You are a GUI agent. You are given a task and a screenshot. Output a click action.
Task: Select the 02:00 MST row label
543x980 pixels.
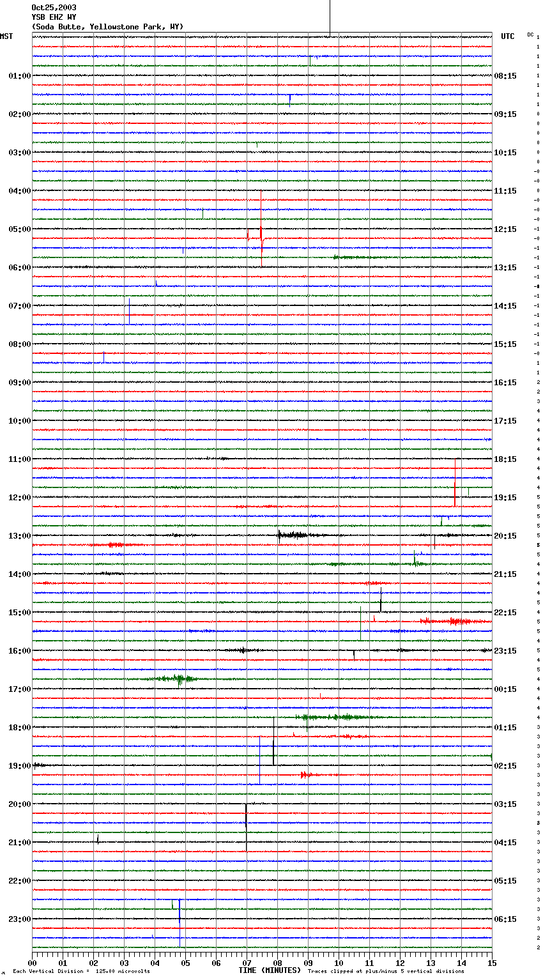click(20, 114)
